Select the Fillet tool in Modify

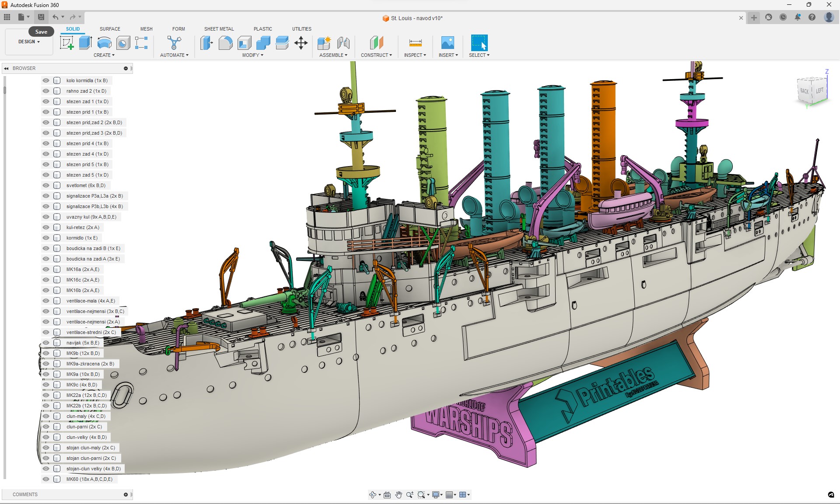(225, 43)
